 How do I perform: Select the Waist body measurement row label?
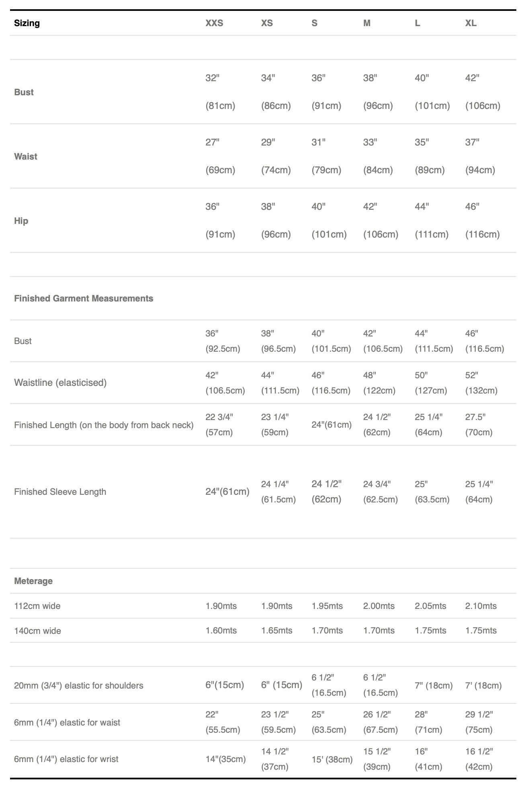point(26,156)
